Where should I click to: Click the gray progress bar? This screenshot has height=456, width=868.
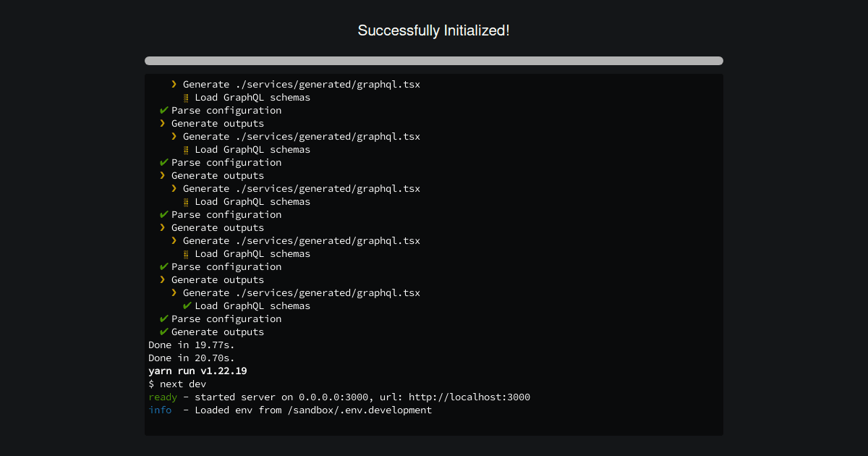point(434,61)
